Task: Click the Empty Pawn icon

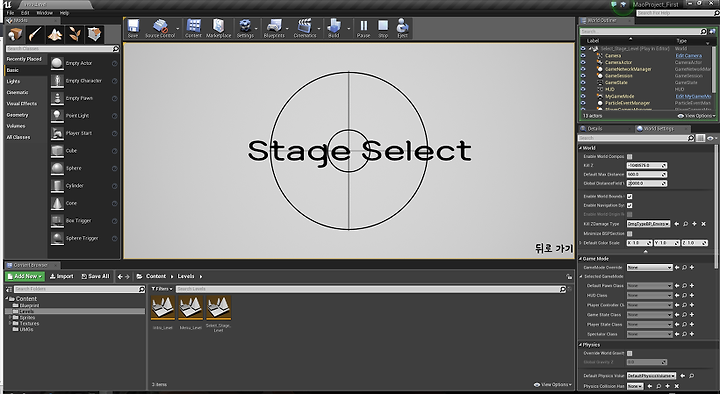Action: pos(57,98)
